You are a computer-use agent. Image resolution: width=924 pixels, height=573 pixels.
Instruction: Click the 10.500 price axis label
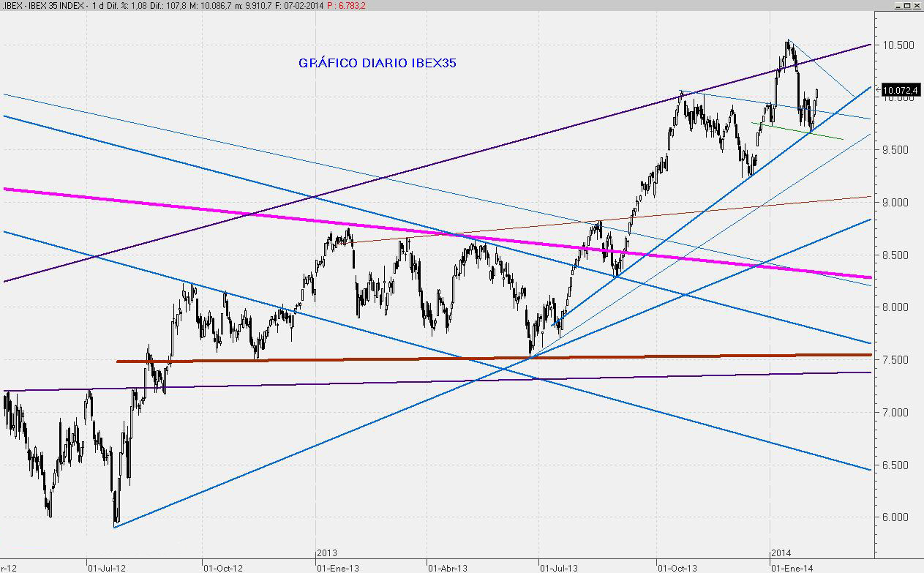click(898, 45)
